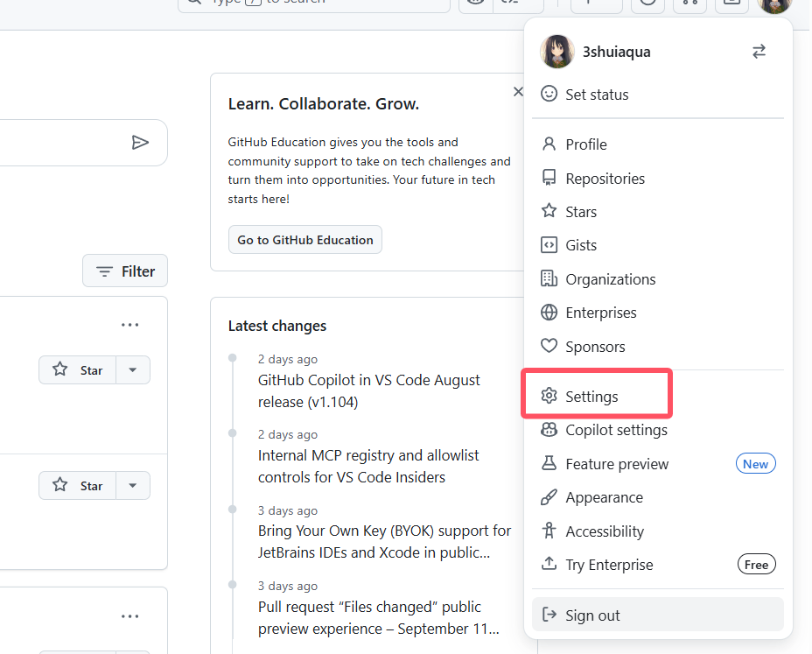This screenshot has height=654, width=812.
Task: Star the topmost repository in the feed
Action: 78,370
